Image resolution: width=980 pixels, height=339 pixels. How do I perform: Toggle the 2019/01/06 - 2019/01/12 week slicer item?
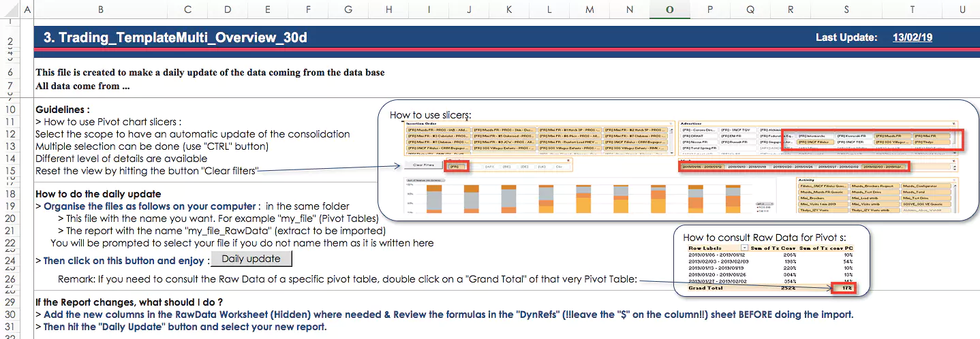[x=701, y=166]
